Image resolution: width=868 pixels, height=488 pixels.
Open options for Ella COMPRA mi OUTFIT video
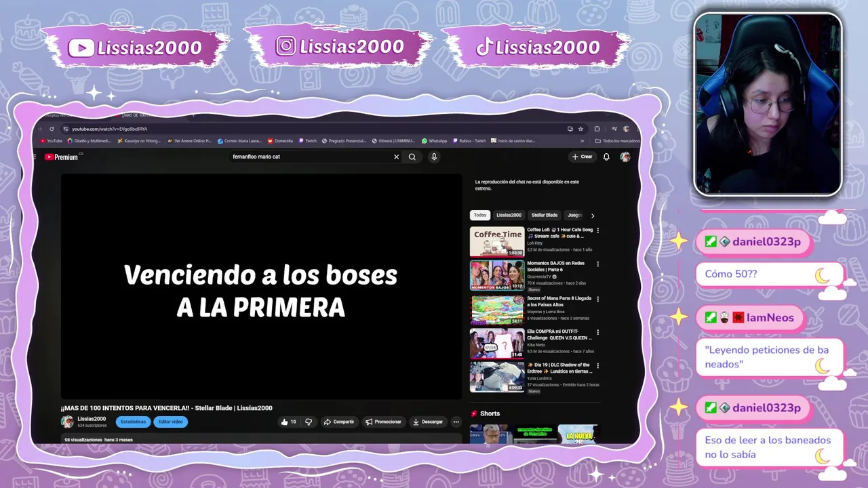tap(597, 331)
